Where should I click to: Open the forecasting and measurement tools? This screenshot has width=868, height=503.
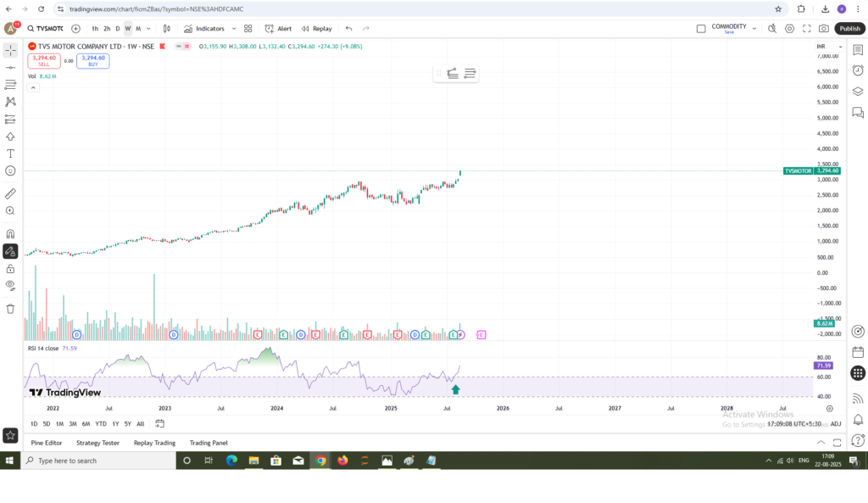(10, 119)
